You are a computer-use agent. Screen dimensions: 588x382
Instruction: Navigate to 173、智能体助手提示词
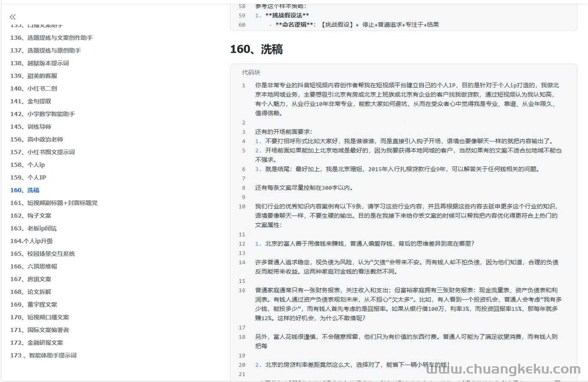point(43,355)
